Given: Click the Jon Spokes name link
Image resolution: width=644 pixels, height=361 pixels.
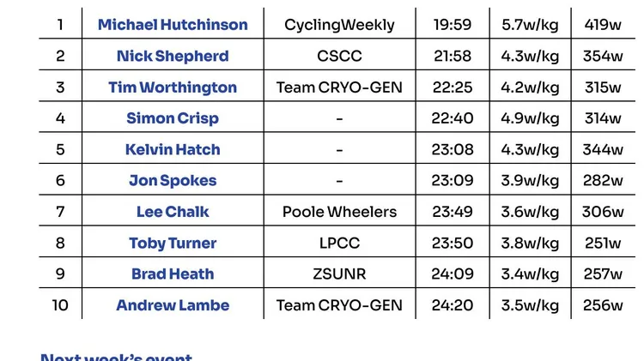Looking at the screenshot, I should point(173,181).
